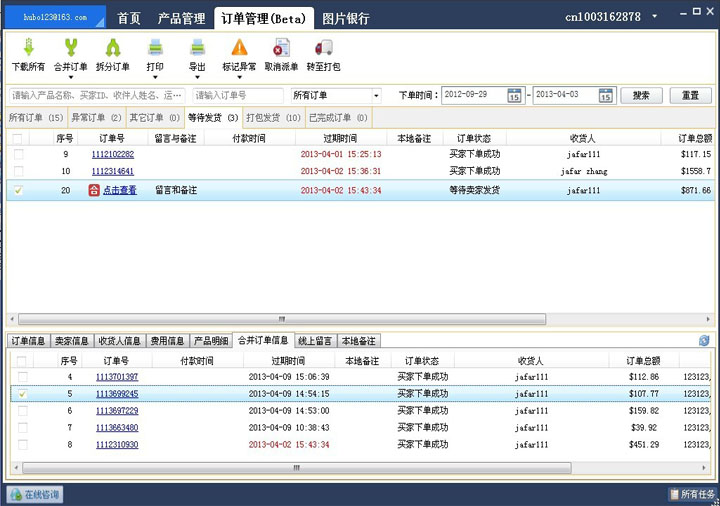The width and height of the screenshot is (720, 506).
Task: Click the 拆分订单 split orders icon
Action: (x=112, y=47)
